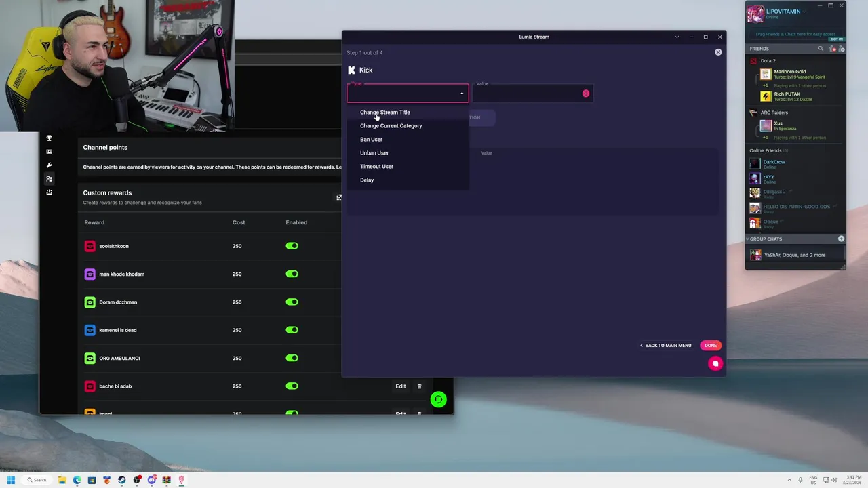Click man khode khodam purple icon
Viewport: 868px width, 488px height.
coord(90,274)
